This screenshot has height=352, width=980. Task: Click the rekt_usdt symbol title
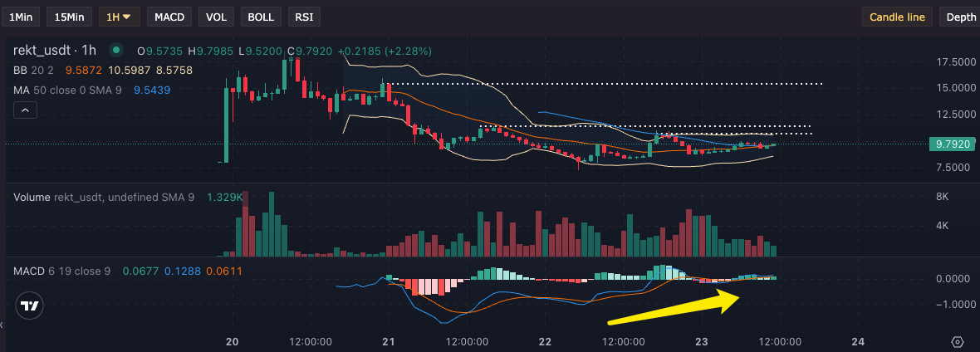(x=55, y=51)
